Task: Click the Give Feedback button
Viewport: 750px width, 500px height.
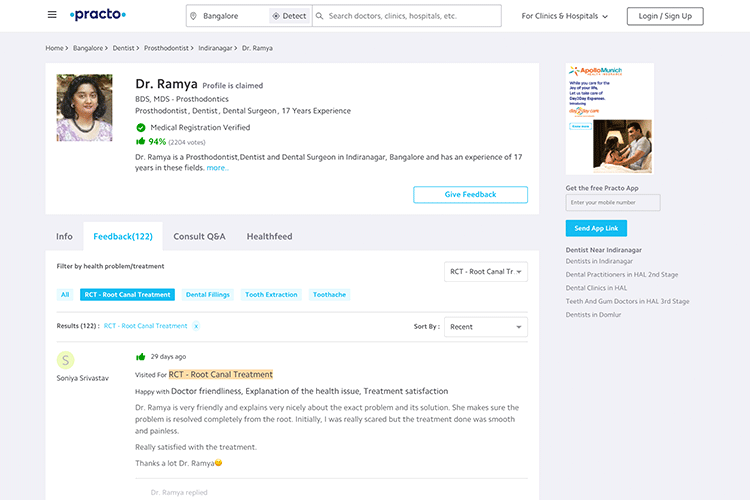Action: click(470, 194)
